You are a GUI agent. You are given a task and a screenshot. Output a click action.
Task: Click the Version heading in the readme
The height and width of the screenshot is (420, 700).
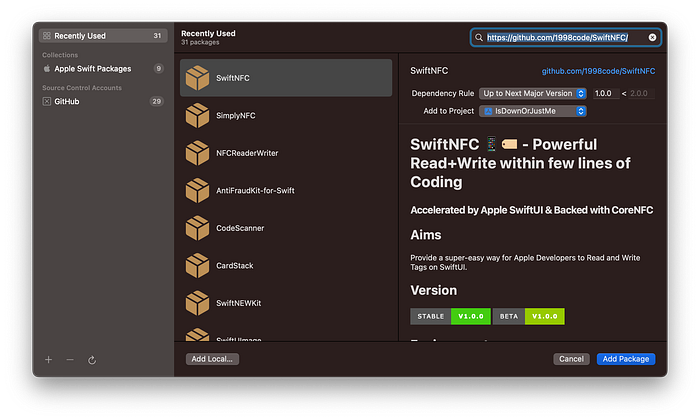(433, 290)
